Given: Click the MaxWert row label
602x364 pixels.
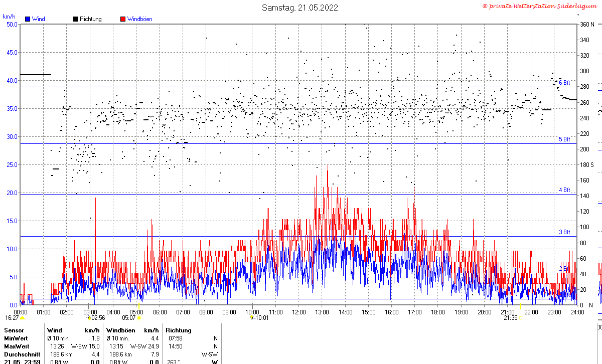Looking at the screenshot, I should pos(17,346).
